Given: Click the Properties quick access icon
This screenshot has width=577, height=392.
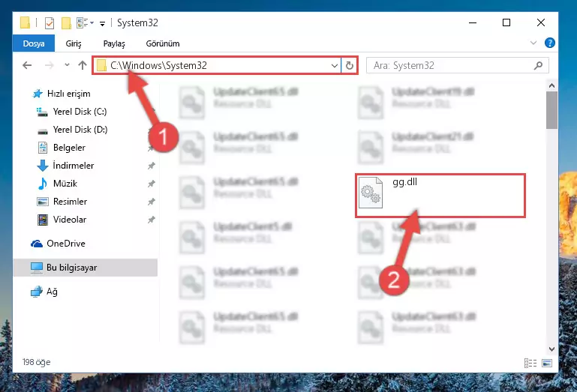Looking at the screenshot, I should tap(49, 23).
